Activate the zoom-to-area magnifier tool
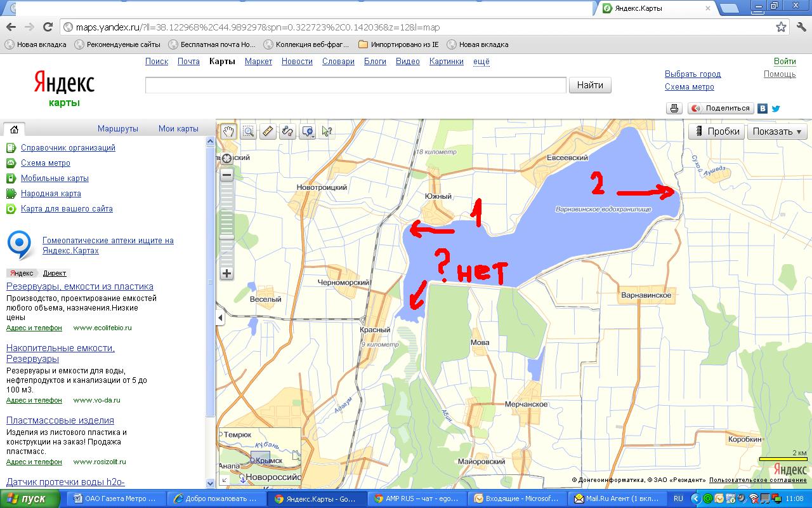This screenshot has height=508, width=812. click(248, 131)
